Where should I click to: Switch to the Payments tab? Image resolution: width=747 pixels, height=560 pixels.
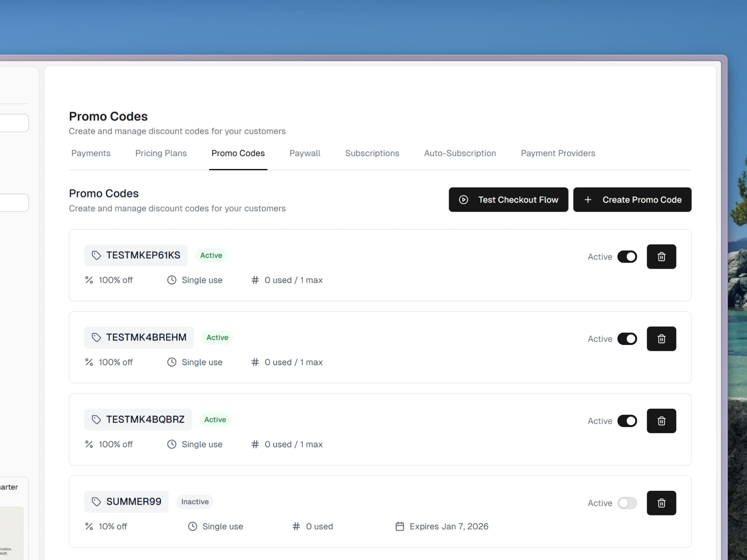point(91,153)
